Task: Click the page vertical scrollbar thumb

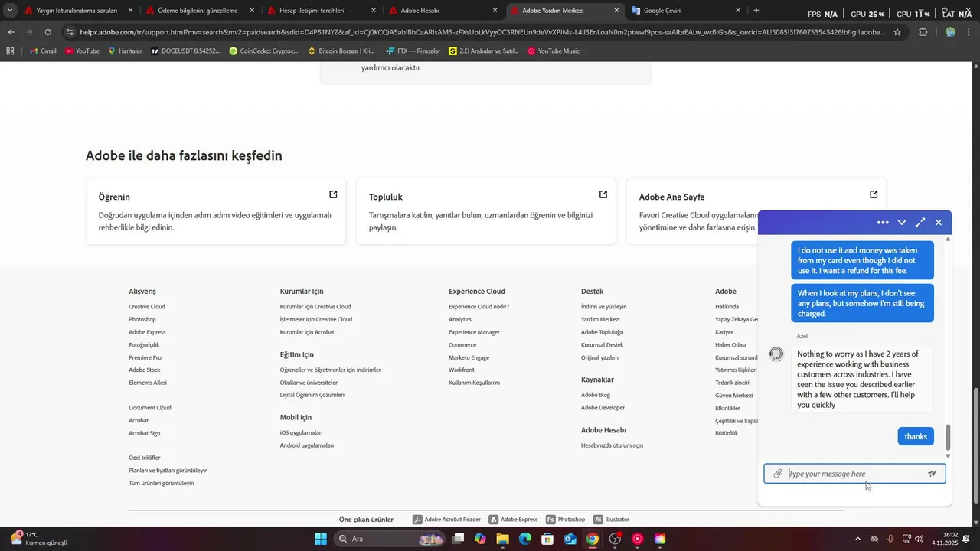Action: tap(975, 446)
